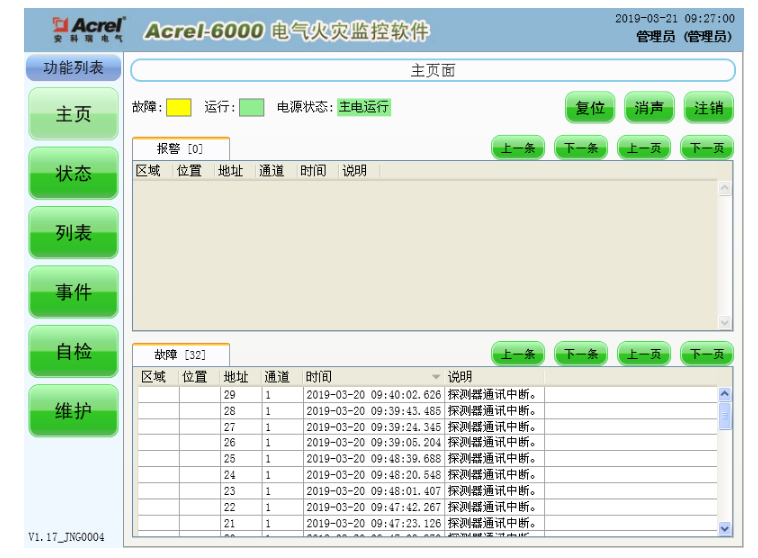Select fault row with address 27
This screenshot has width=758, height=558.
[427, 426]
